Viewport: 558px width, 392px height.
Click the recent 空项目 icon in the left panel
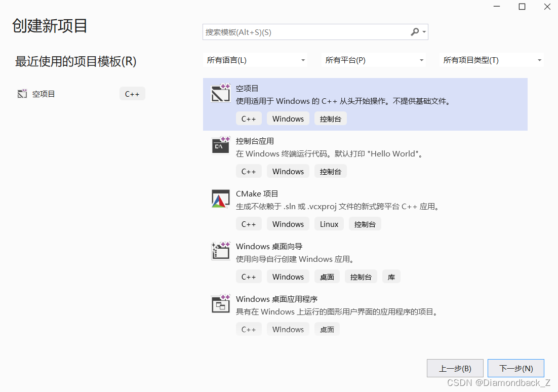(22, 94)
